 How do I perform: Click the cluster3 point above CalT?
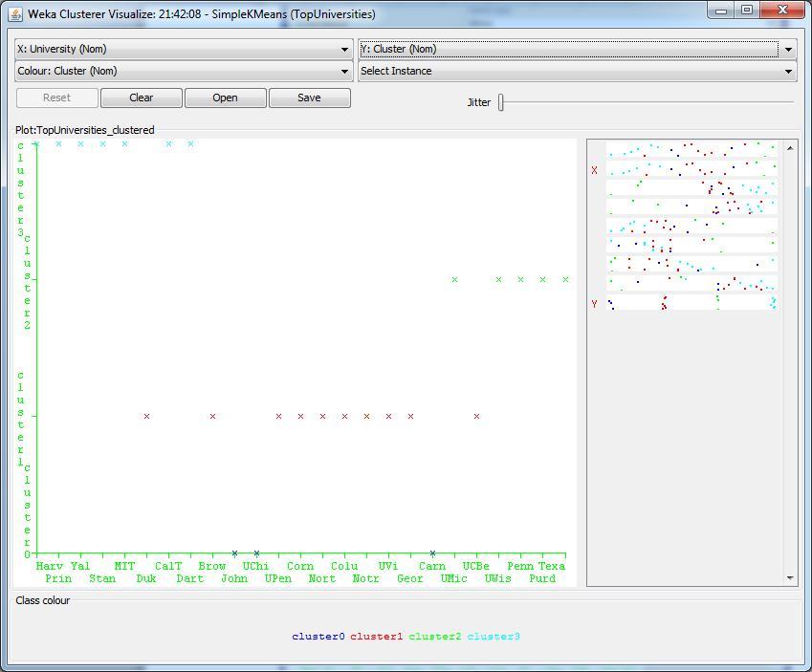(169, 144)
